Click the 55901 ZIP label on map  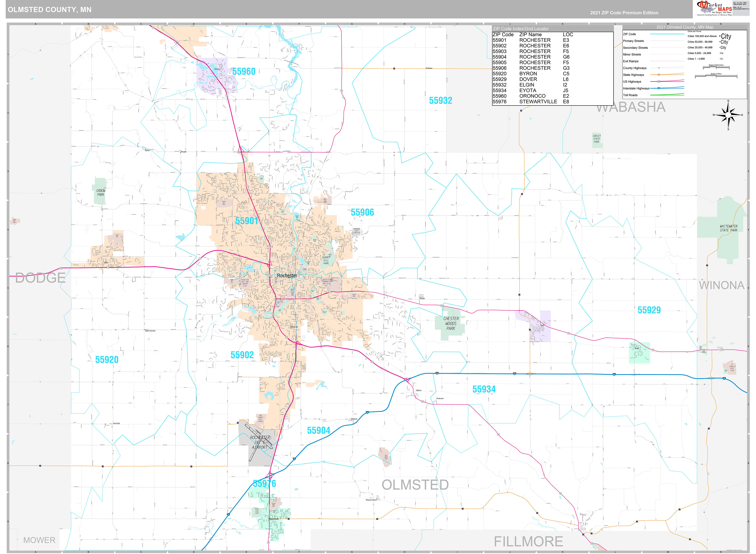(x=247, y=221)
